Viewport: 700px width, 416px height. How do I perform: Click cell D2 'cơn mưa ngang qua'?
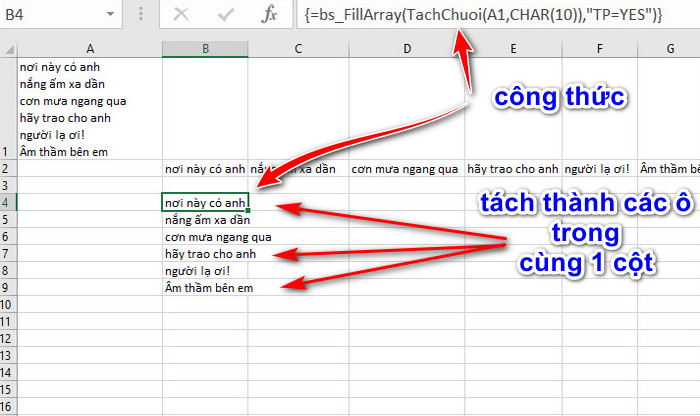[x=407, y=168]
